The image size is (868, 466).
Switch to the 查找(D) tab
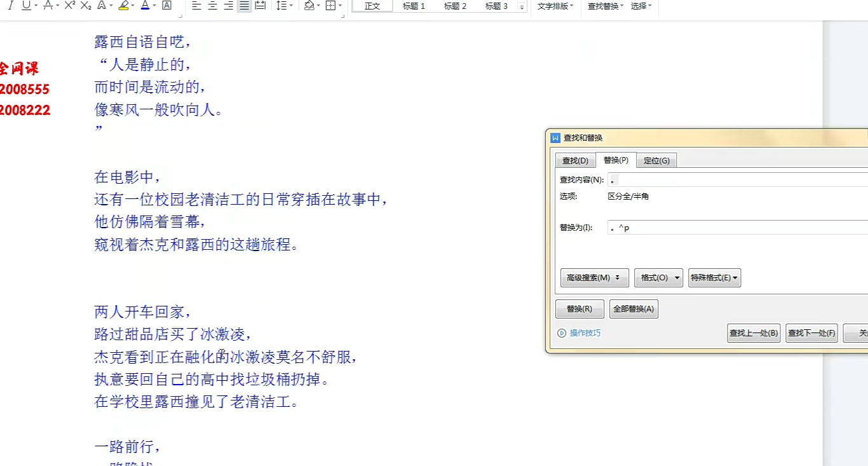pyautogui.click(x=575, y=160)
